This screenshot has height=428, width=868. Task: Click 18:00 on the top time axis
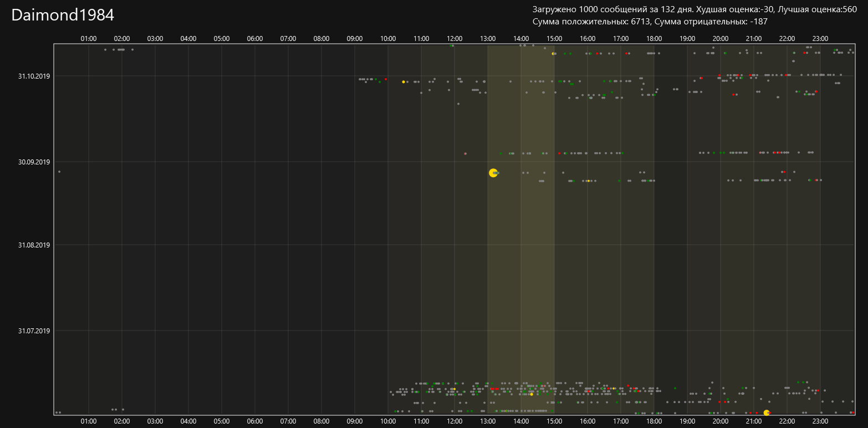pyautogui.click(x=654, y=39)
